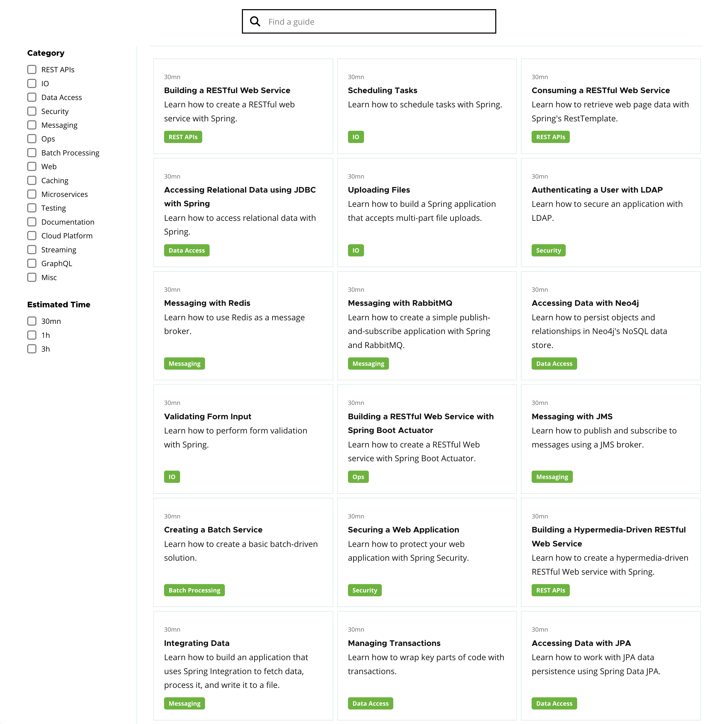Enable the 30mn estimated time filter
Viewport: 728px width, 724px height.
click(32, 321)
